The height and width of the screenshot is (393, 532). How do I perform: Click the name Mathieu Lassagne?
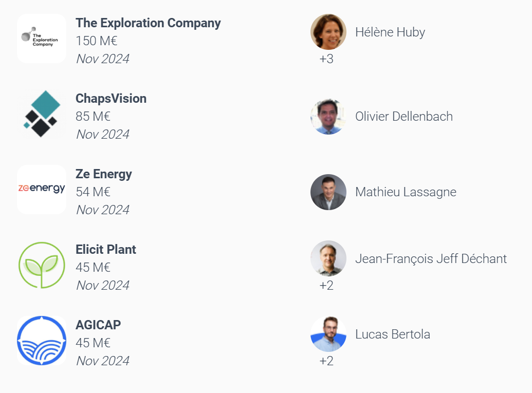[x=406, y=192]
